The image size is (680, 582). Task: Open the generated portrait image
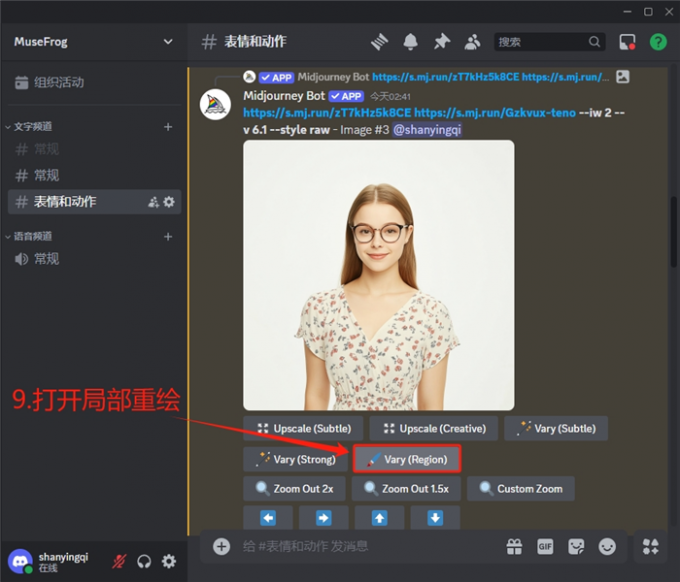379,275
